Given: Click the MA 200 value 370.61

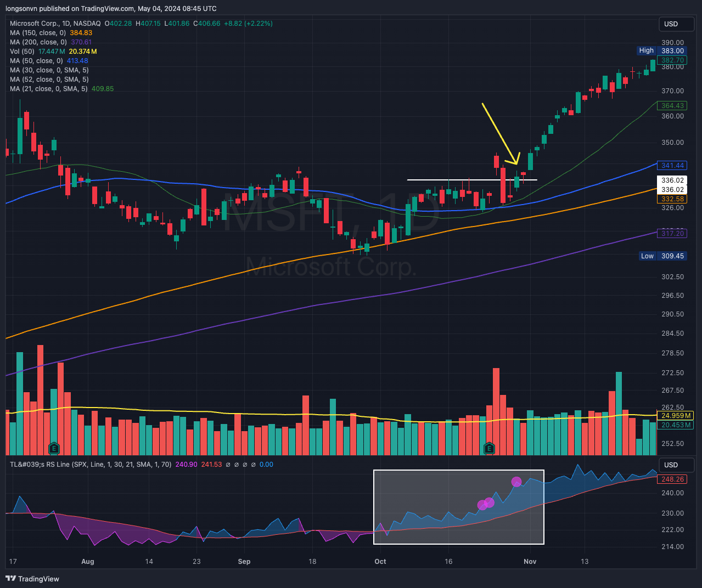Looking at the screenshot, I should click(81, 42).
